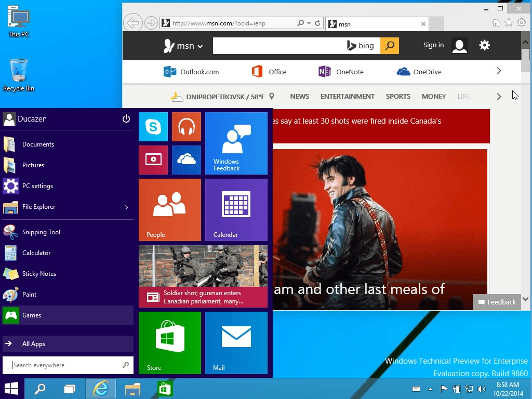Open Documents from Start menu
This screenshot has height=399, width=532.
(x=68, y=144)
